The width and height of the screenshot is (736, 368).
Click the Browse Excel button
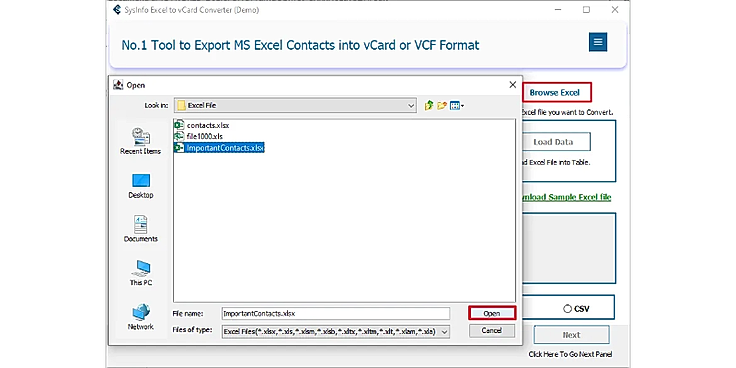556,92
